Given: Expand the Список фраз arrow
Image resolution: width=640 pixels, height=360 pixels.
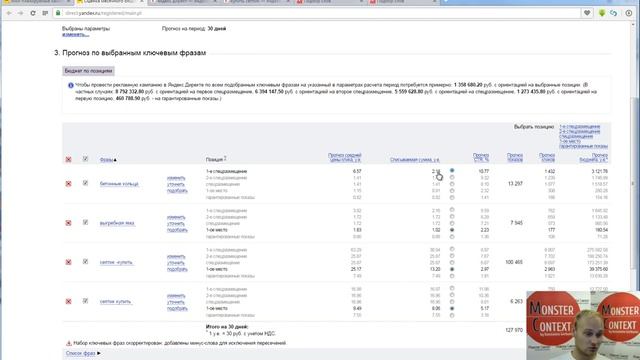Looking at the screenshot, I should 99,353.
